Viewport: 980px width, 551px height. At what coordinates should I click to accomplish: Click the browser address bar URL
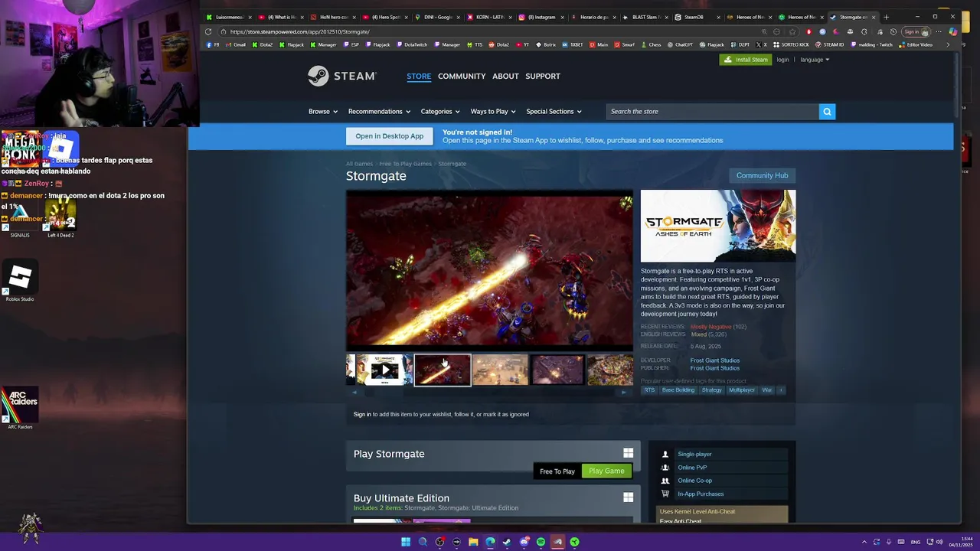coord(299,32)
